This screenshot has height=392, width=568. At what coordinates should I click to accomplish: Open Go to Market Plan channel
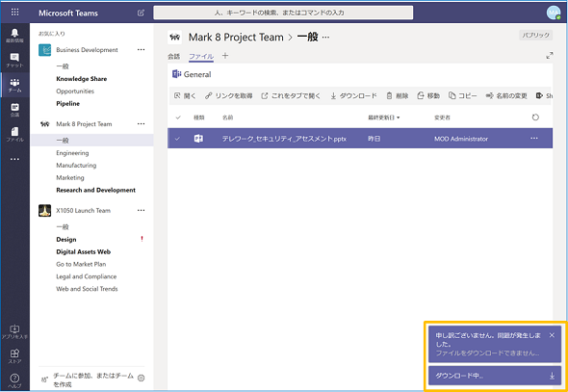pyautogui.click(x=81, y=264)
